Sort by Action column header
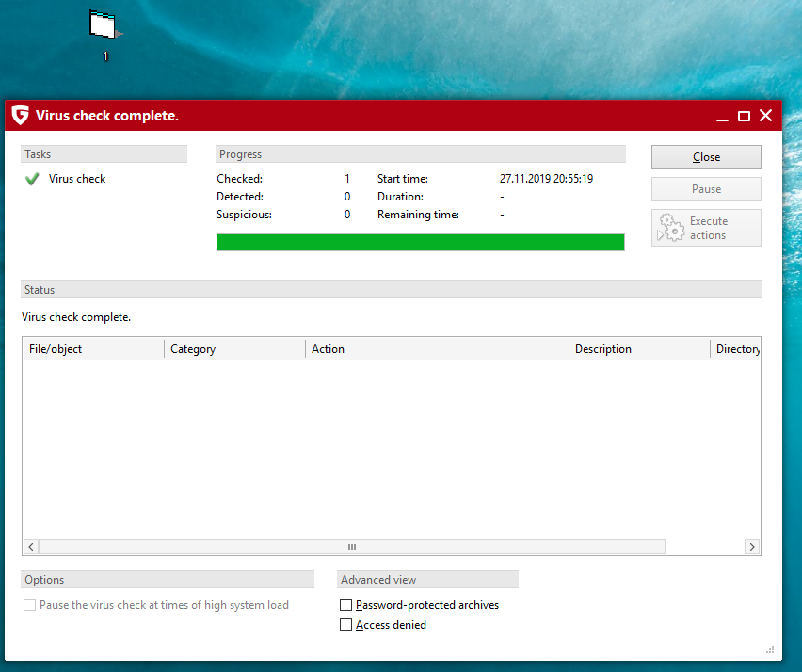 point(438,349)
